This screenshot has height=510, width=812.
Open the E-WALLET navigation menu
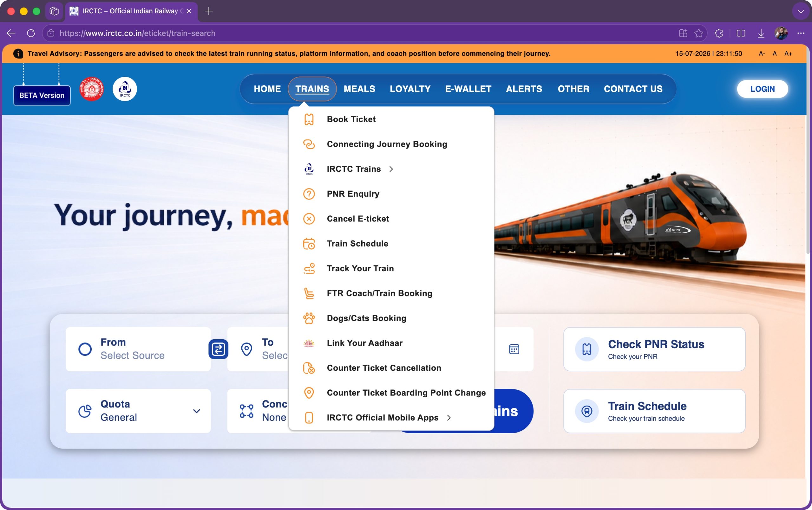(468, 89)
